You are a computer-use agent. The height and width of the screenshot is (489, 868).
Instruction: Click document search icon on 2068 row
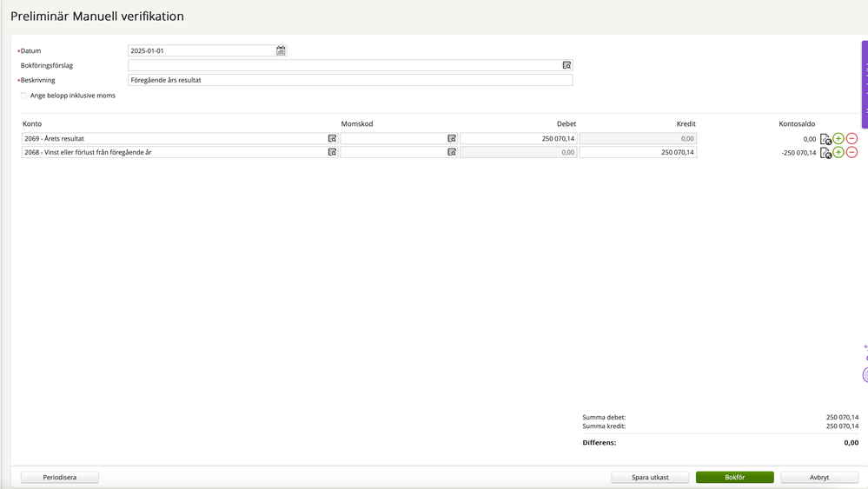[825, 153]
